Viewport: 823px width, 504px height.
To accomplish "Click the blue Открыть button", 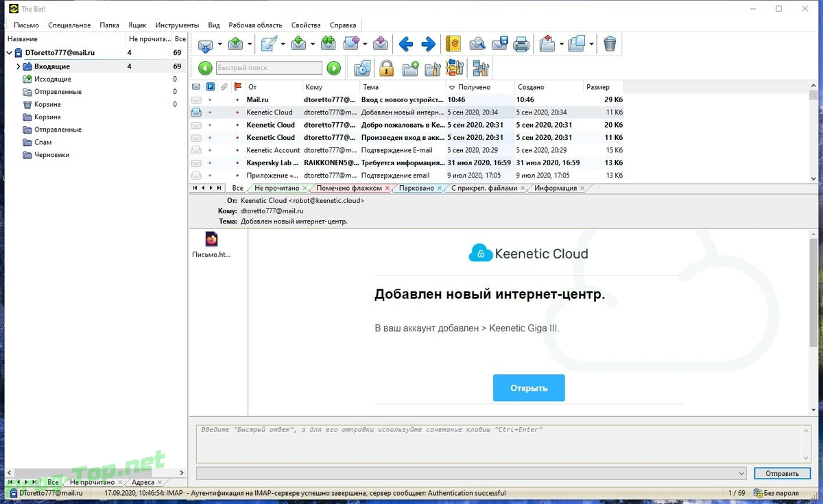I will 529,388.
